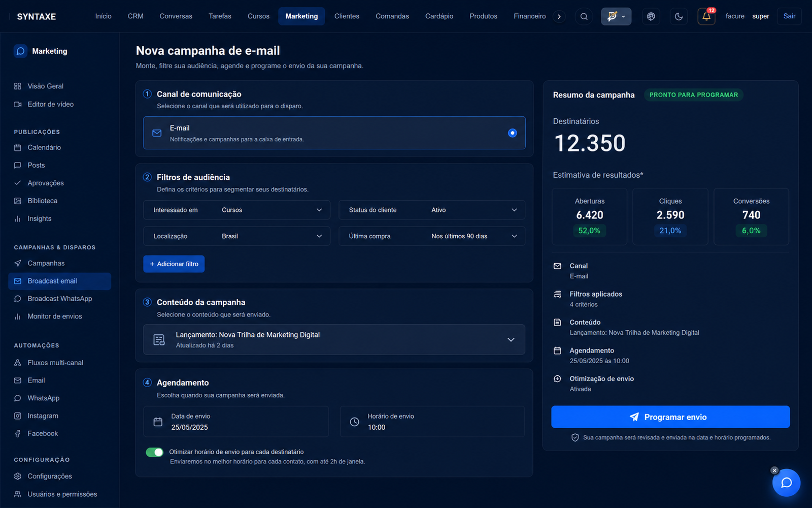Expand campaign content Lançamento selector
Viewport: 812px width, 508px height.
[x=334, y=339]
